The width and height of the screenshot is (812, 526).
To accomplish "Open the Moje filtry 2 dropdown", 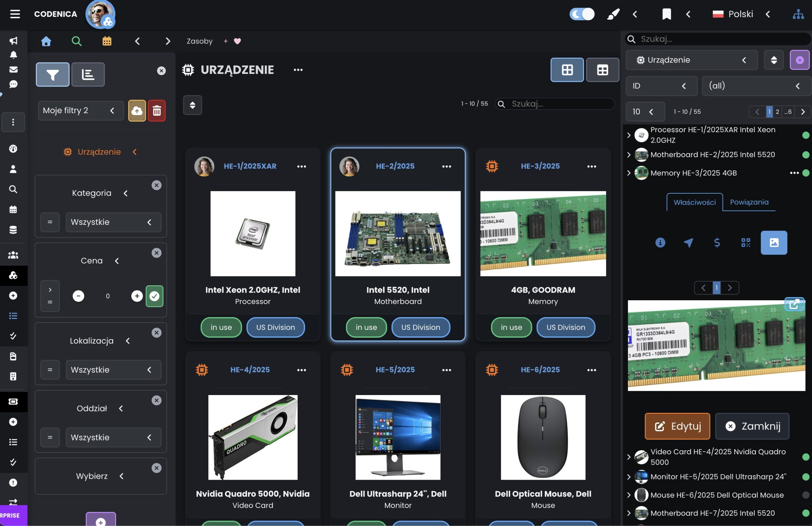I will coord(81,111).
